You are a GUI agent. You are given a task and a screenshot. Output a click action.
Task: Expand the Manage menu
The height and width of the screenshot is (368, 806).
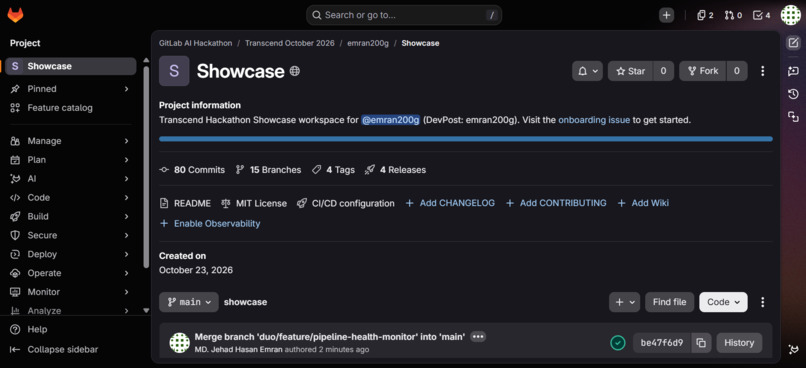[71, 141]
